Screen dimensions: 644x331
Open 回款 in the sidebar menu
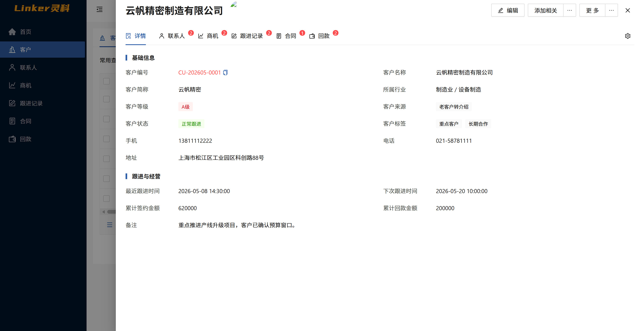click(x=42, y=139)
